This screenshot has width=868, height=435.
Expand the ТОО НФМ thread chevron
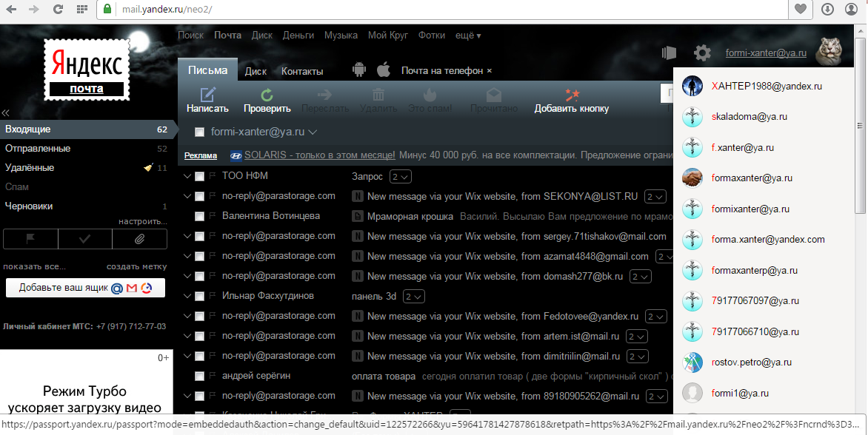187,176
